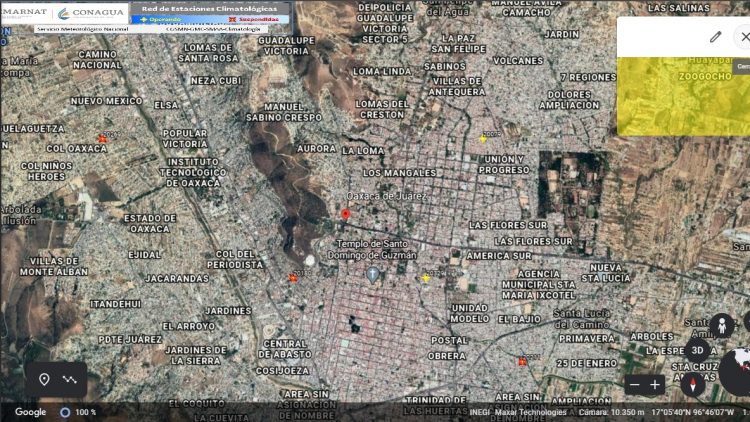Click the 'Oaxaca de Juárez' map label
Screen dimensions: 750x422
[x=386, y=196]
